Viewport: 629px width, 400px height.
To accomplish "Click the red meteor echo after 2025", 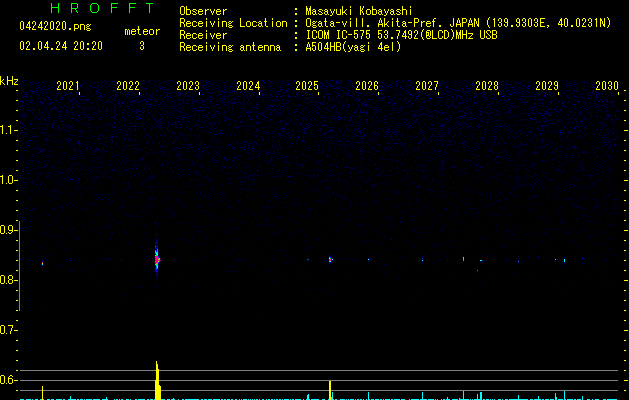I will click(x=330, y=260).
